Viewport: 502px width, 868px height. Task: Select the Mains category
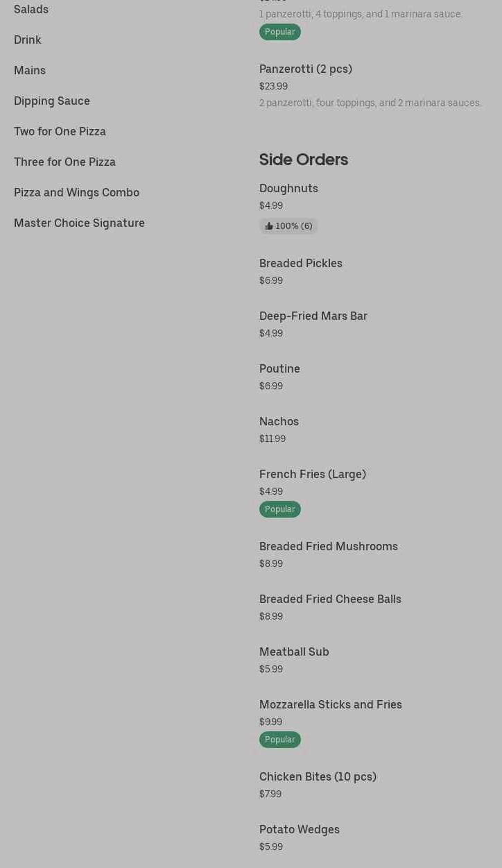point(30,70)
